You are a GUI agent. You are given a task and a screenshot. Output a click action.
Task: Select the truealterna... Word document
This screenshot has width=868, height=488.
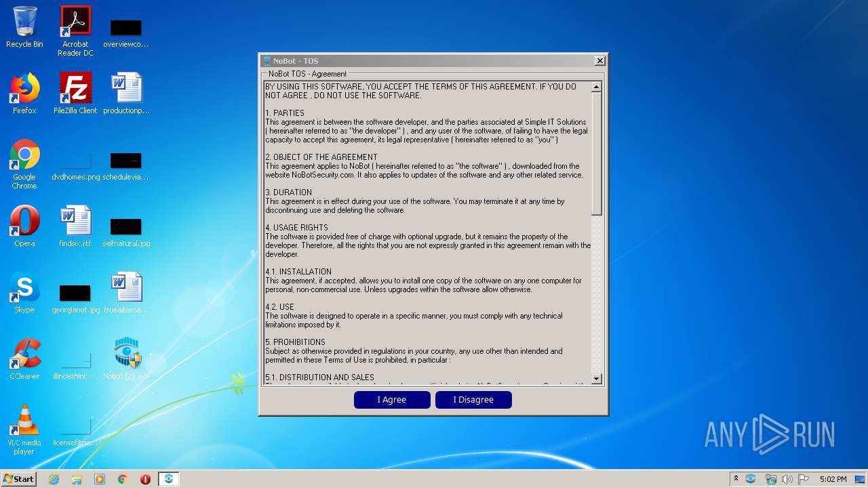126,293
